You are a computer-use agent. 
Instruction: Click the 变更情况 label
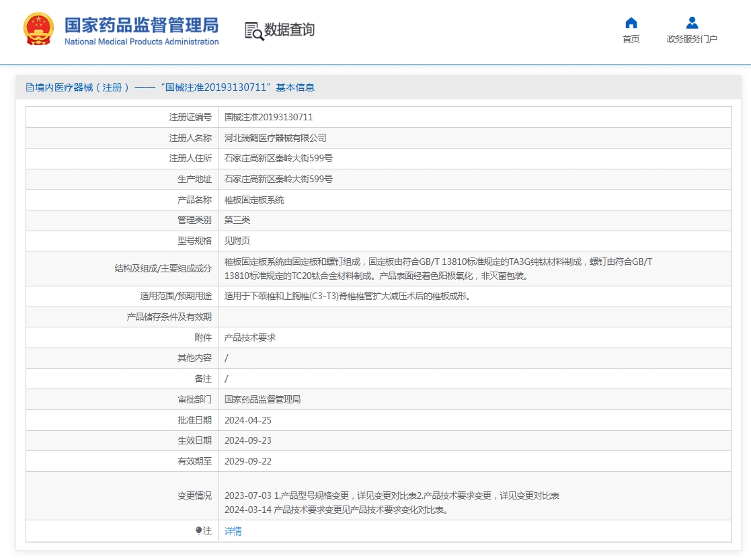[x=194, y=495]
